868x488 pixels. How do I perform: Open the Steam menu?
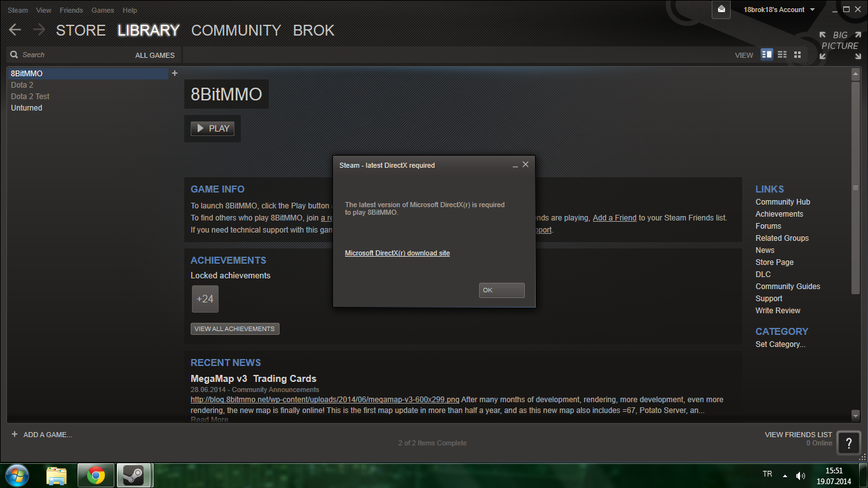point(18,10)
